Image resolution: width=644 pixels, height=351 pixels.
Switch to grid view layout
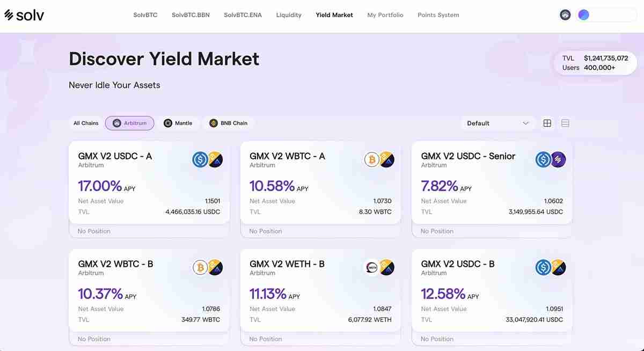pyautogui.click(x=547, y=123)
